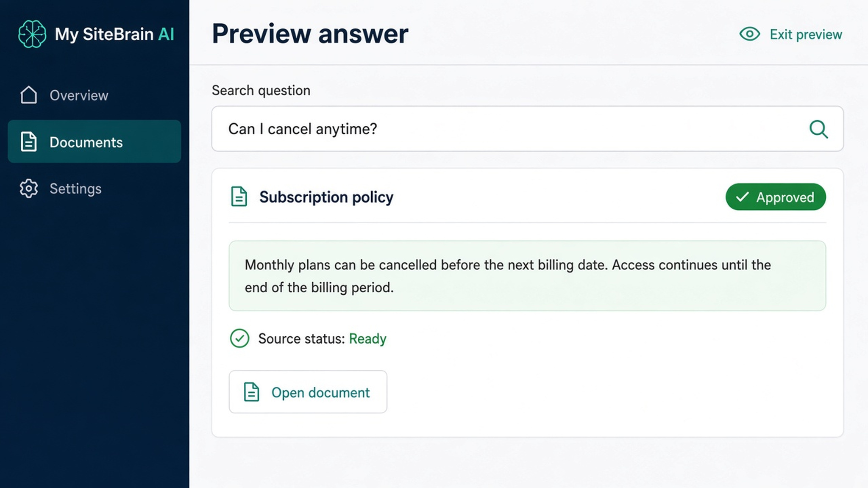Click the SiteBrain brain logo icon
This screenshot has height=488, width=868.
click(x=32, y=34)
